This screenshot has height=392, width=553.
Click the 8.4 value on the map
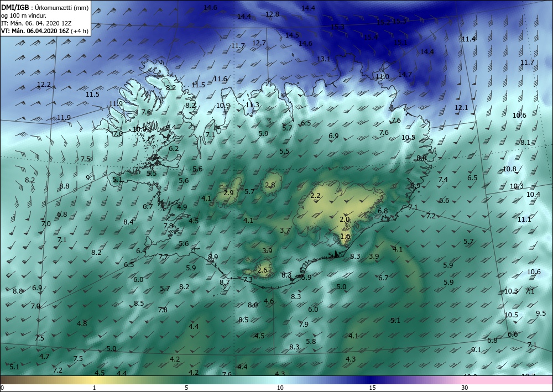coord(128,222)
